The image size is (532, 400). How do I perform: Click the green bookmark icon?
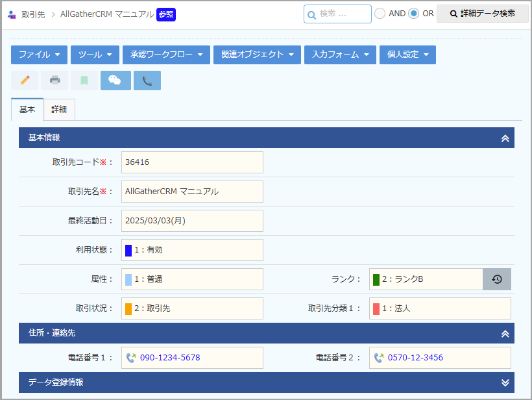[x=84, y=81]
